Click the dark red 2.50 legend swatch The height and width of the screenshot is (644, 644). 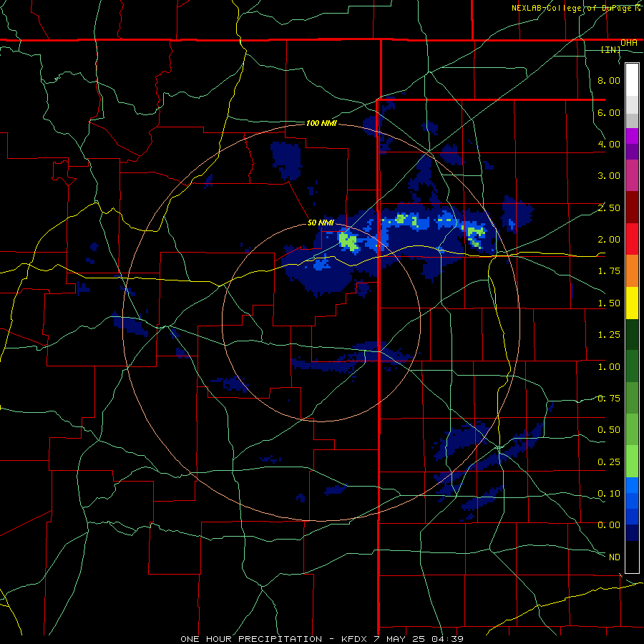tap(632, 208)
